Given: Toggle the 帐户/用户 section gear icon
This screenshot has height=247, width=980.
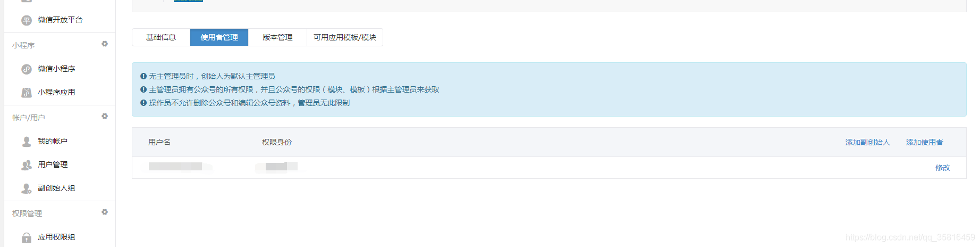Looking at the screenshot, I should [x=105, y=116].
